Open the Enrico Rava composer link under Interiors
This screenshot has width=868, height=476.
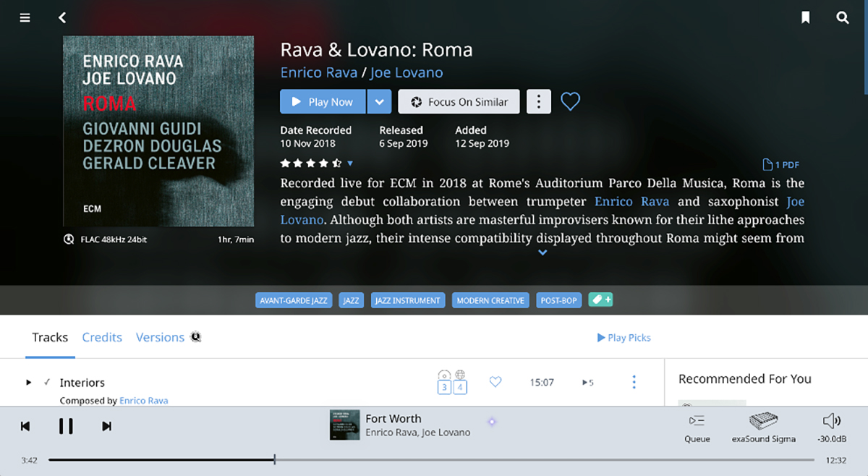pyautogui.click(x=144, y=400)
